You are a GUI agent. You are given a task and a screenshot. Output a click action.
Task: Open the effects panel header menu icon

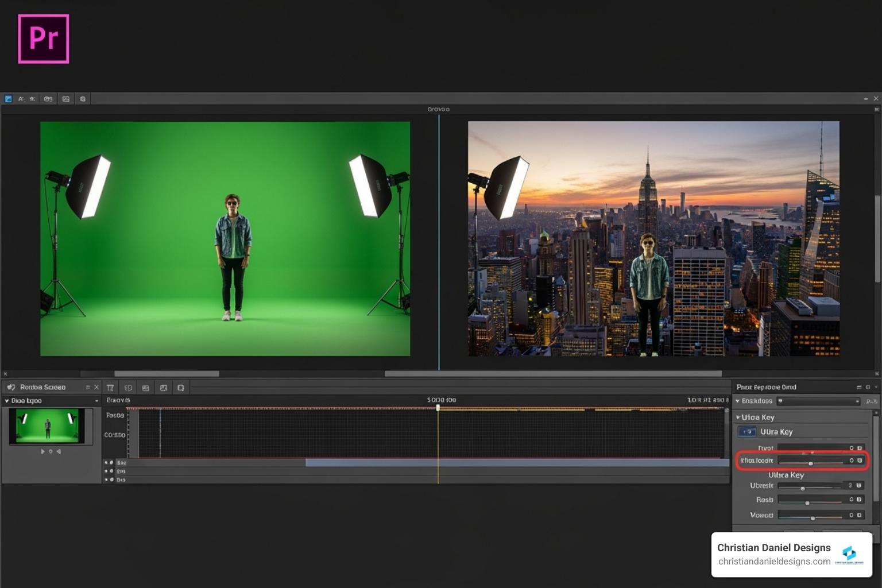tap(859, 388)
